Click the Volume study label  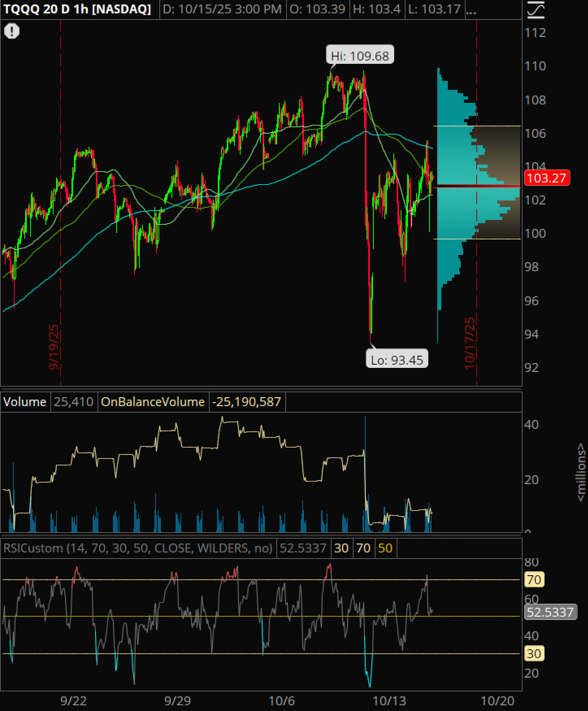click(25, 402)
